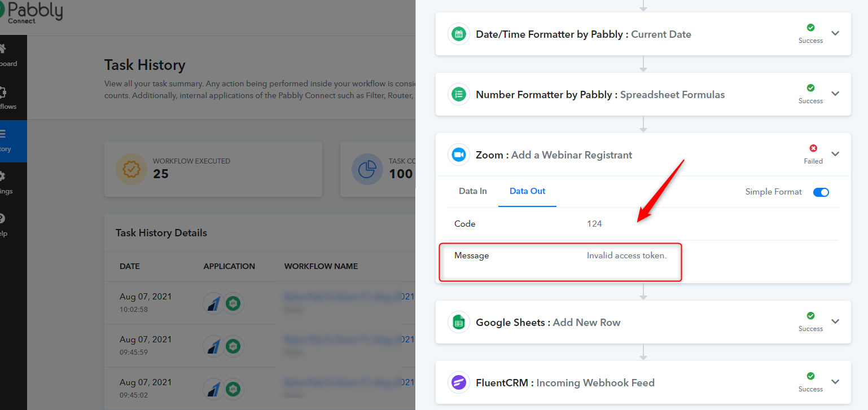Click the Number Formatter step icon

[x=459, y=94]
